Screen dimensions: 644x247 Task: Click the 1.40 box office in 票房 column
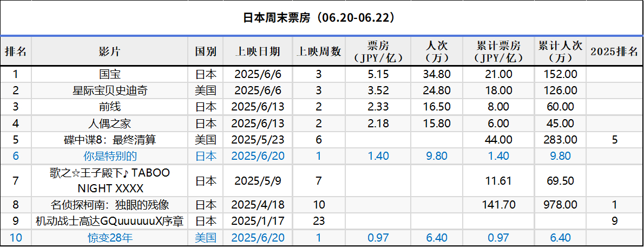378,156
